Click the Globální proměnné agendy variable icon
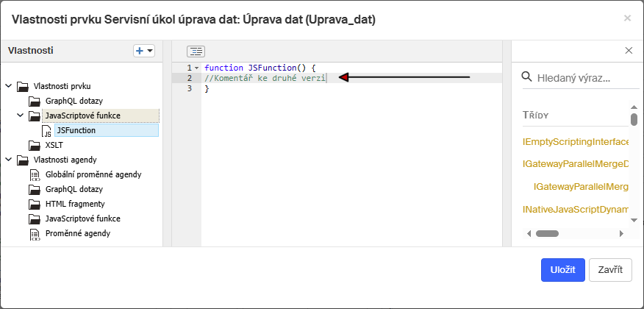Viewport: 644px width, 309px height. (x=35, y=175)
